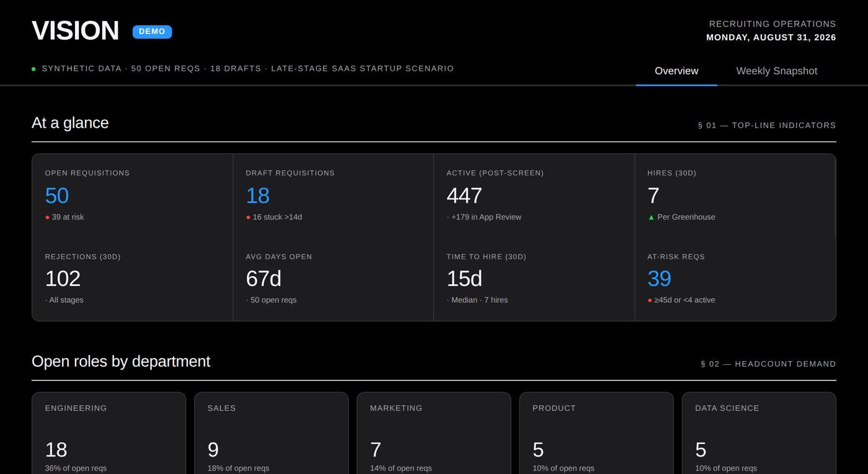Image resolution: width=868 pixels, height=474 pixels.
Task: Click the Recruiting Operations label
Action: pos(773,24)
